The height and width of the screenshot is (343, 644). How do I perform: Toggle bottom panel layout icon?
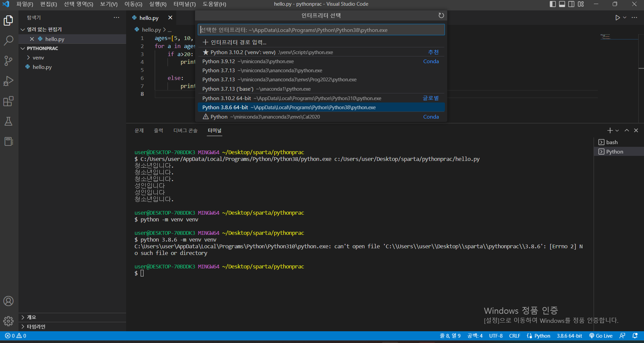pyautogui.click(x=562, y=4)
